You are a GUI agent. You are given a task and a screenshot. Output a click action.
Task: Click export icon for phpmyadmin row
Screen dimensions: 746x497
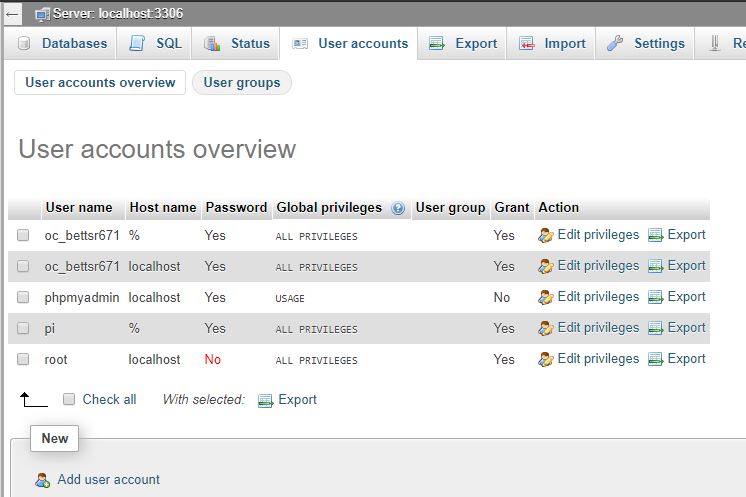(655, 297)
